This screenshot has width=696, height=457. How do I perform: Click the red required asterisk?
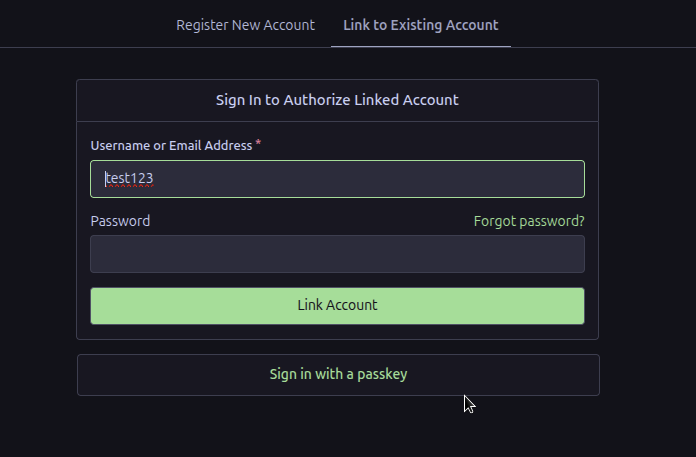click(259, 144)
